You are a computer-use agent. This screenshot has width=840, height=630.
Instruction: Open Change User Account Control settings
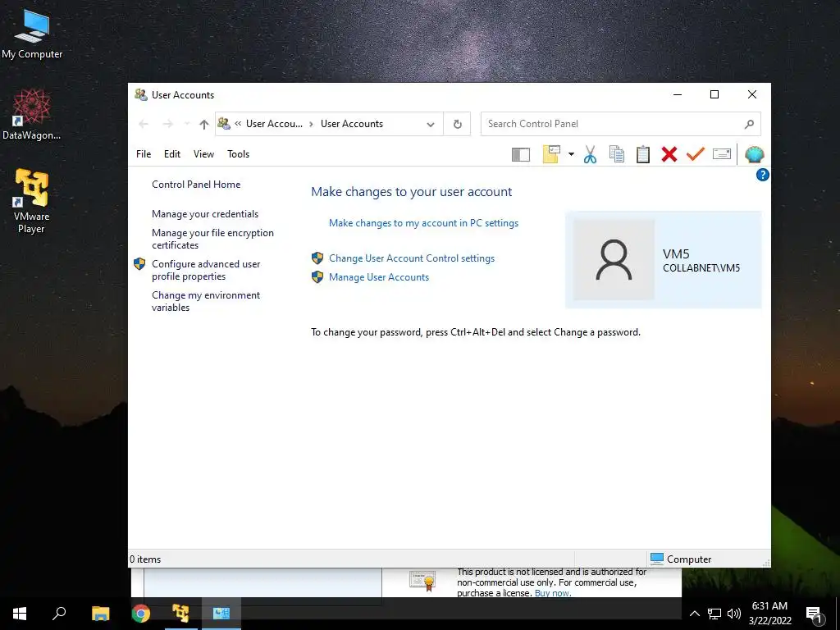(412, 258)
